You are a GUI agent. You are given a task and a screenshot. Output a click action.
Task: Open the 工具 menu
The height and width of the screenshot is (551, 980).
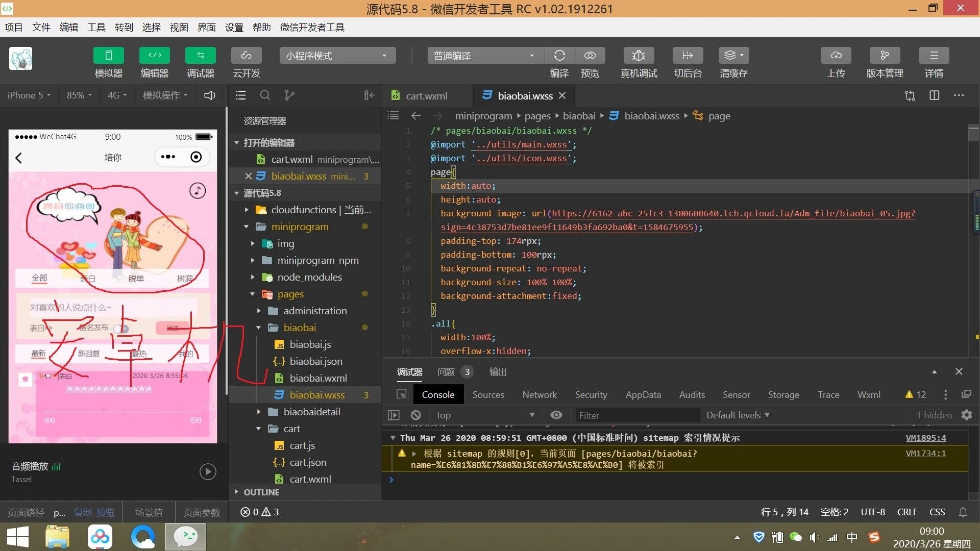[96, 27]
